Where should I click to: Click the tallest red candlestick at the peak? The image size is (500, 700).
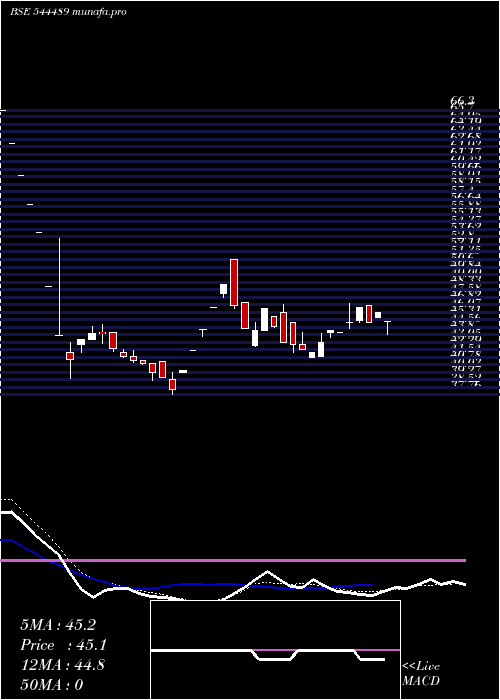pyautogui.click(x=234, y=283)
